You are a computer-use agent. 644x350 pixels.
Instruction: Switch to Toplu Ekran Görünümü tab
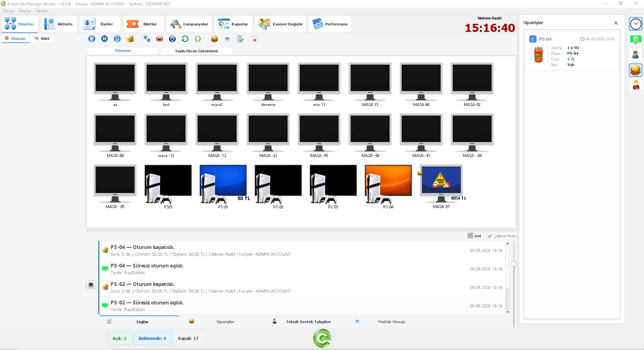tap(196, 51)
